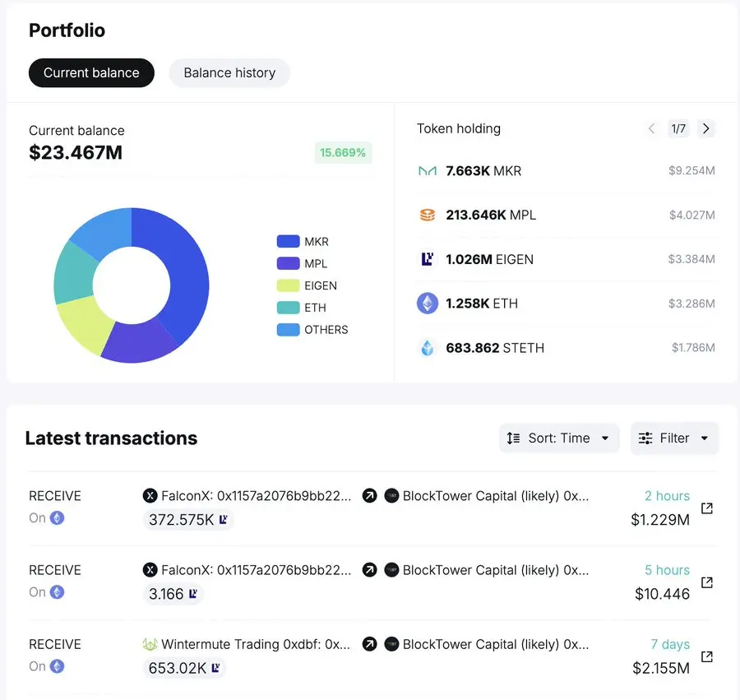
Task: Select the STETH token icon
Action: 428,347
